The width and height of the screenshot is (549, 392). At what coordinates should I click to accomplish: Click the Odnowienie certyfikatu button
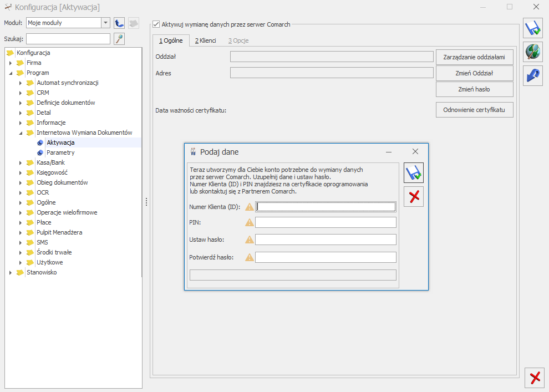click(474, 110)
